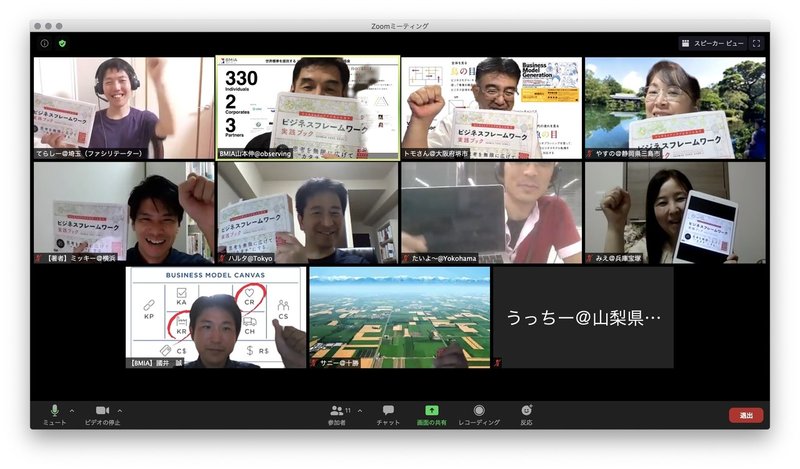Select the トモさん@大阪府堺市 video tile

[491, 108]
